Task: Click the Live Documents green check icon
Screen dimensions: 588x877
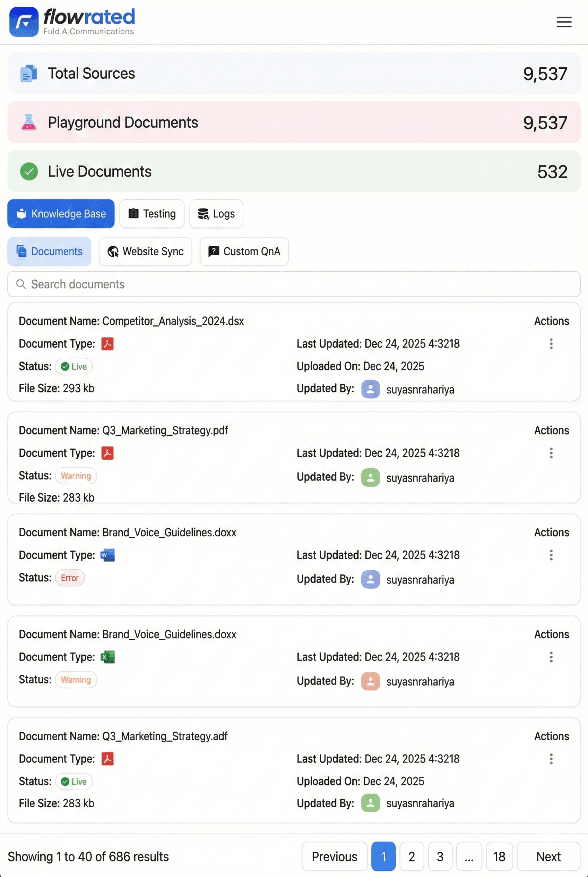Action: pyautogui.click(x=29, y=171)
